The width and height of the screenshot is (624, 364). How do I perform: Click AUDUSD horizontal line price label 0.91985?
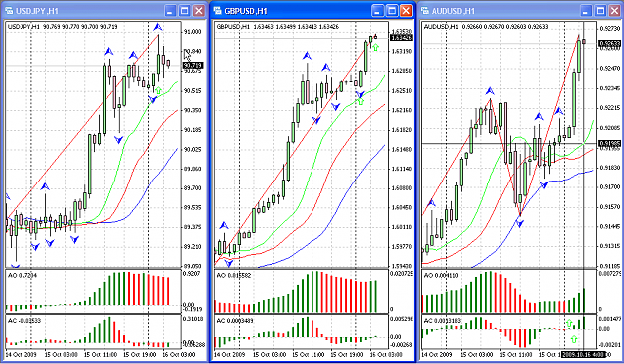point(610,143)
